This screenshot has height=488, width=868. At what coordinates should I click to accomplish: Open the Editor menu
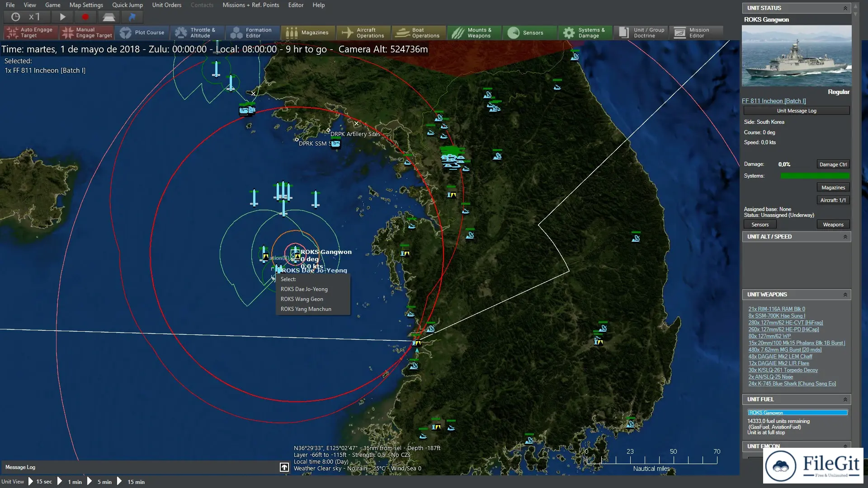coord(296,5)
